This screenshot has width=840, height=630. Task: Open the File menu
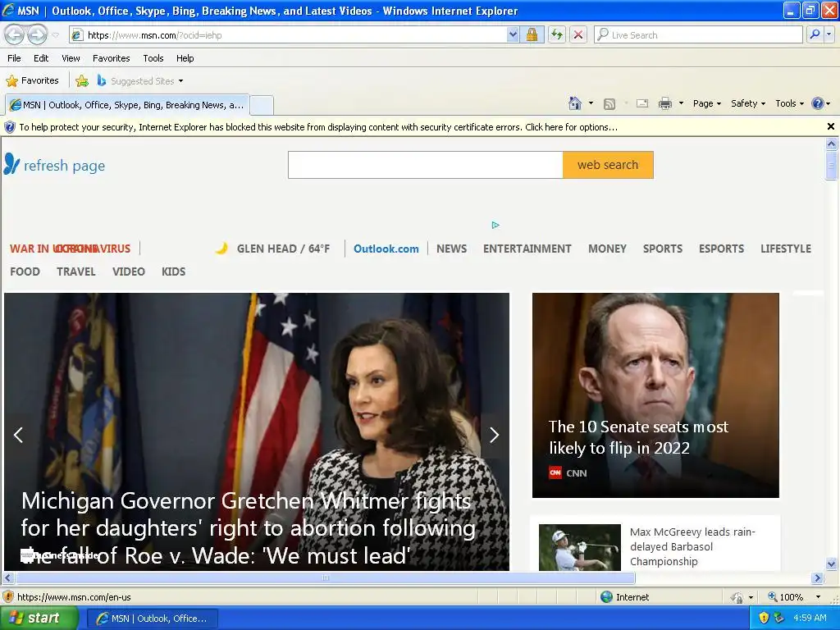coord(15,58)
